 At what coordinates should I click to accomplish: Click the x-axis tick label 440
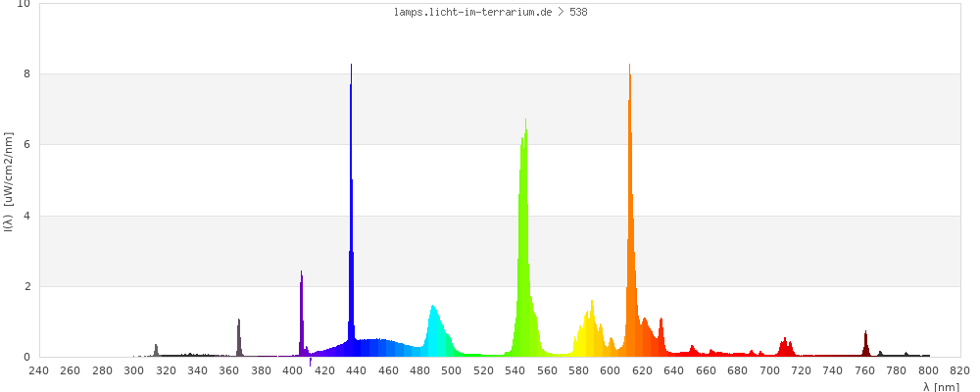[x=357, y=370]
